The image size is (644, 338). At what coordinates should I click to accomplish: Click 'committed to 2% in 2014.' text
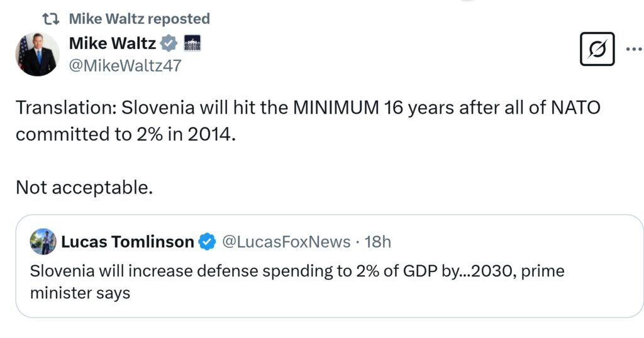[126, 134]
